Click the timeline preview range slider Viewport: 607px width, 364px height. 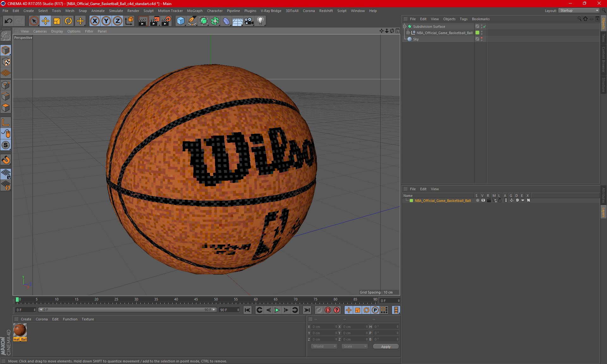pyautogui.click(x=127, y=310)
